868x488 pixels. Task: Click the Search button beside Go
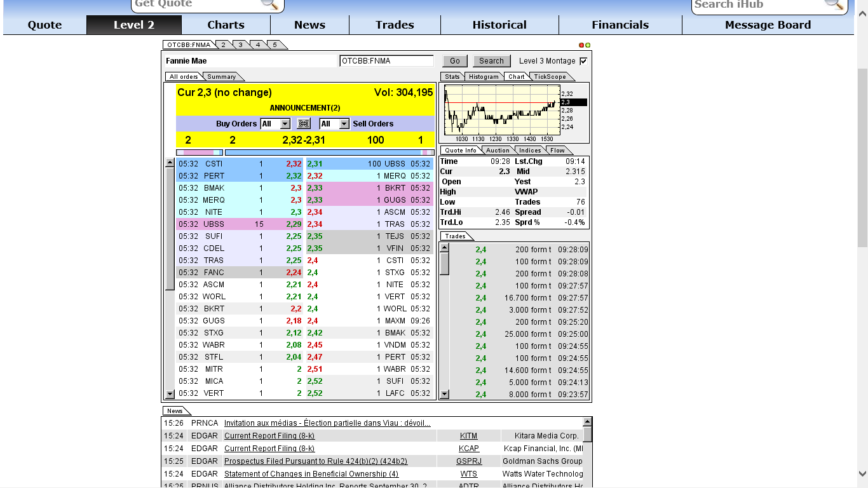tap(491, 61)
